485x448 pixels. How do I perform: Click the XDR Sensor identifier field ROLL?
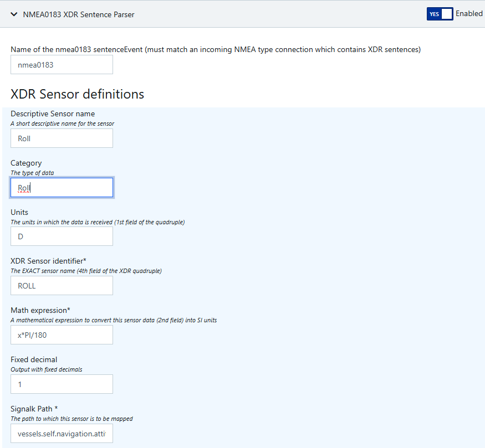point(62,286)
